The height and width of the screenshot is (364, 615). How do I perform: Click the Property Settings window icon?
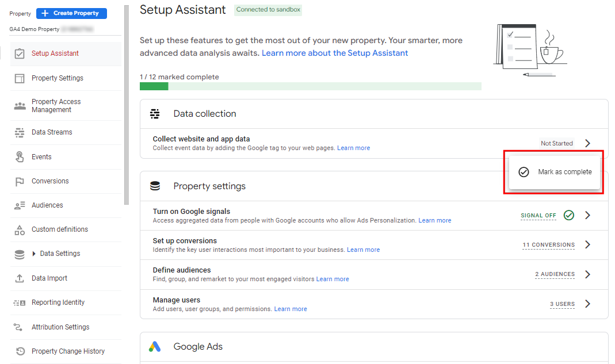coord(20,78)
